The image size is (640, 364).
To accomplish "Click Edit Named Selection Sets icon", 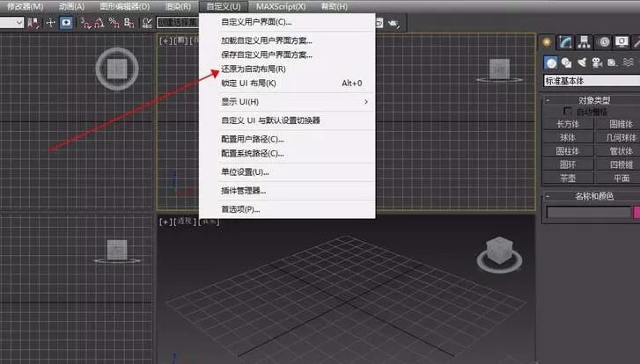I will pyautogui.click(x=147, y=23).
